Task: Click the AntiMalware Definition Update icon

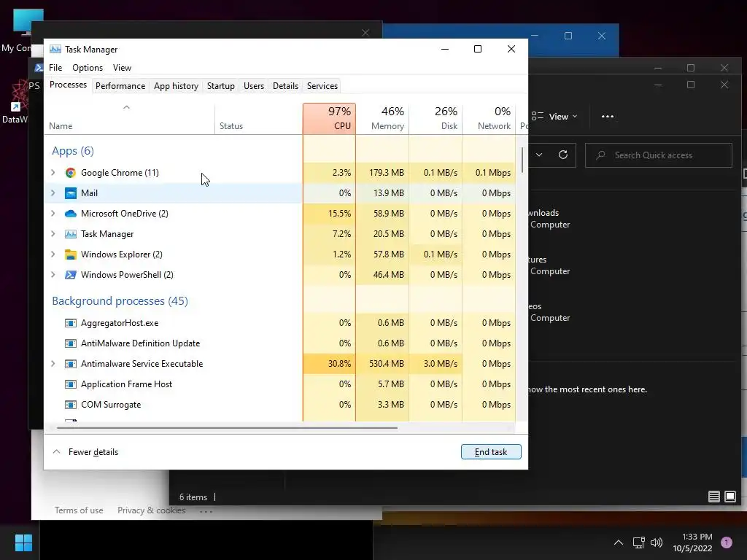Action: (x=71, y=344)
